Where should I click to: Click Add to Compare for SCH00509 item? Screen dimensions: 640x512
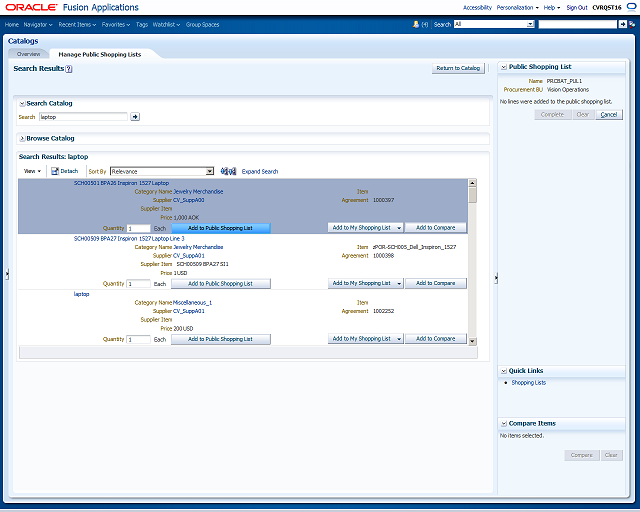tap(436, 283)
